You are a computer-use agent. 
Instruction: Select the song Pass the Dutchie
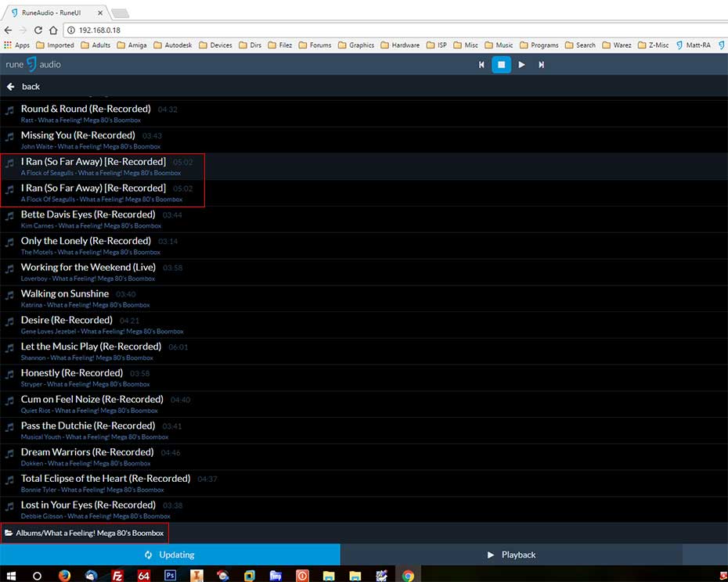pos(364,431)
